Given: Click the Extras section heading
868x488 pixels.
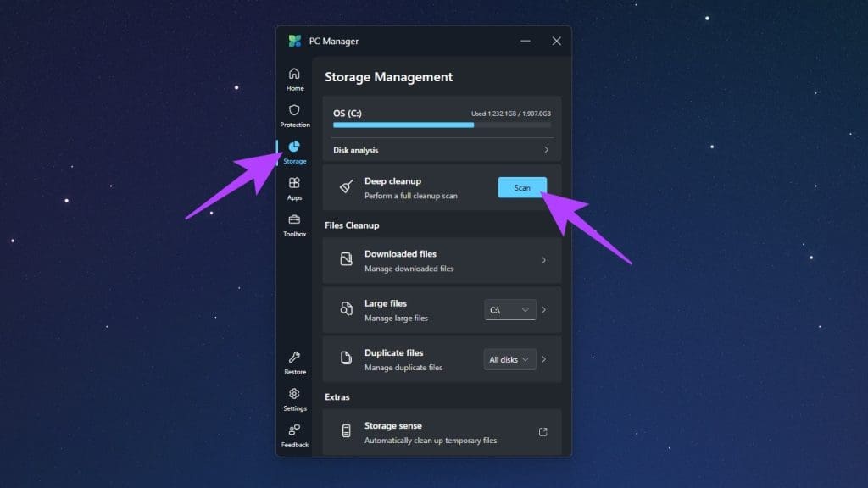Looking at the screenshot, I should coord(337,397).
